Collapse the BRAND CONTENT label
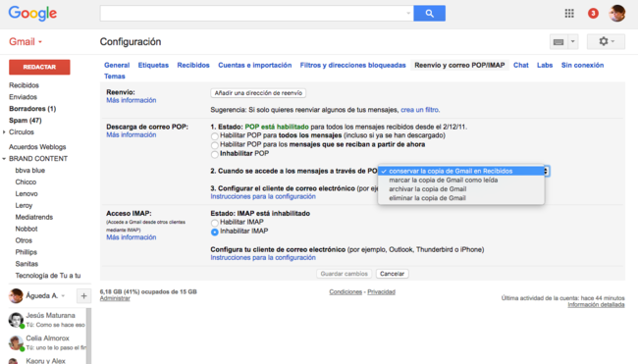638x364 pixels. point(4,159)
